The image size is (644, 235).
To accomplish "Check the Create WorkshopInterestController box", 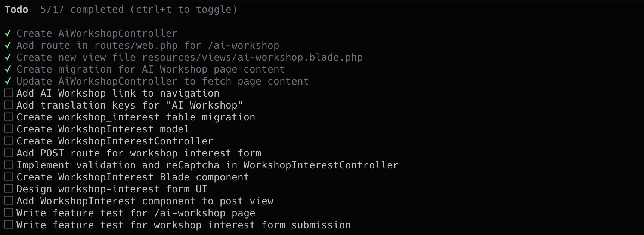I will [x=9, y=141].
